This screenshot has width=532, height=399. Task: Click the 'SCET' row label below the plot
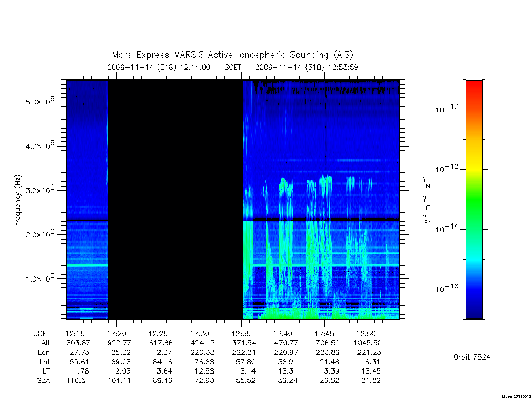coord(42,334)
